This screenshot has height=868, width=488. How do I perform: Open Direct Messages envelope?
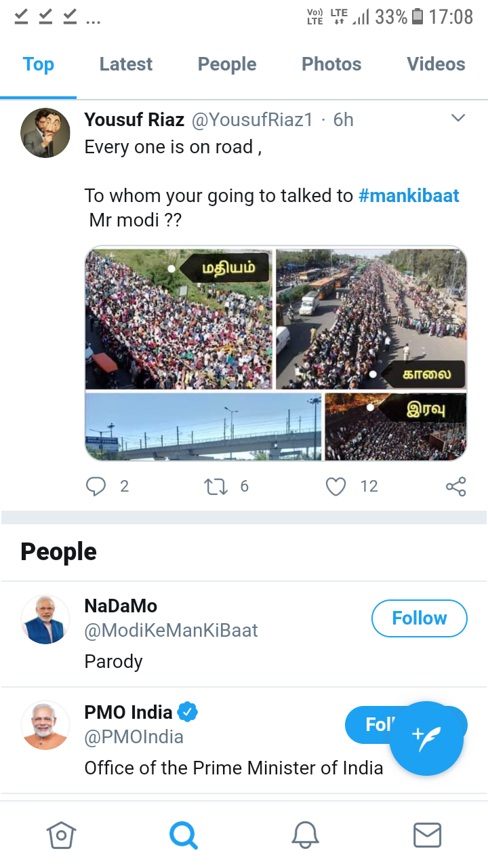coord(427,835)
